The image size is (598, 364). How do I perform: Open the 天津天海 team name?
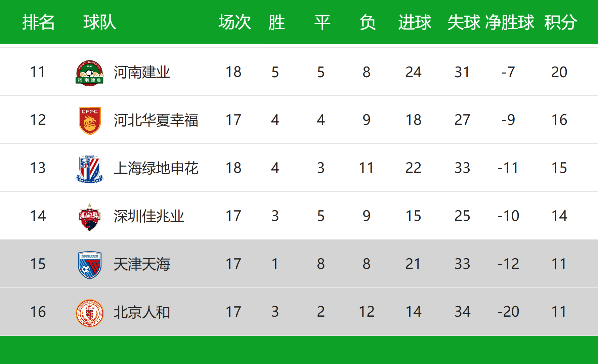pos(142,264)
